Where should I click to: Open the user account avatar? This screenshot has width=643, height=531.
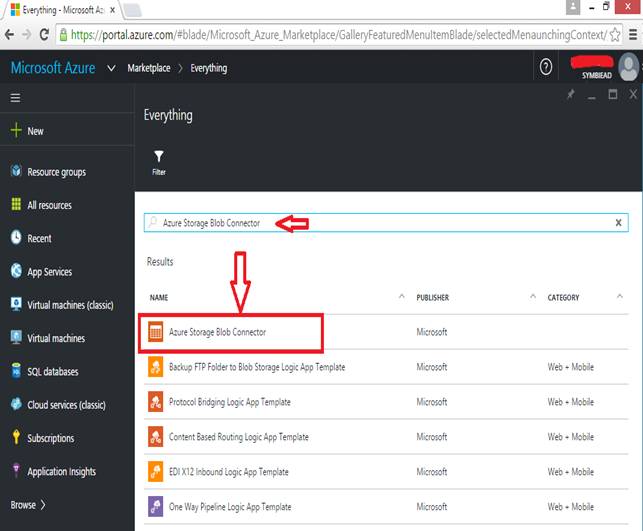tap(629, 67)
